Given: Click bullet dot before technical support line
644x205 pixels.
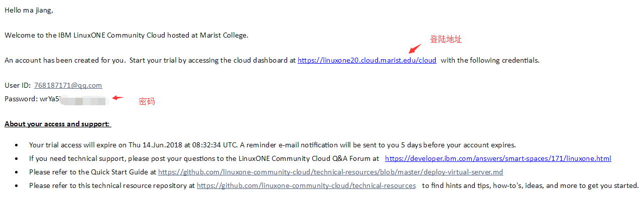Looking at the screenshot, I should pos(17,159).
